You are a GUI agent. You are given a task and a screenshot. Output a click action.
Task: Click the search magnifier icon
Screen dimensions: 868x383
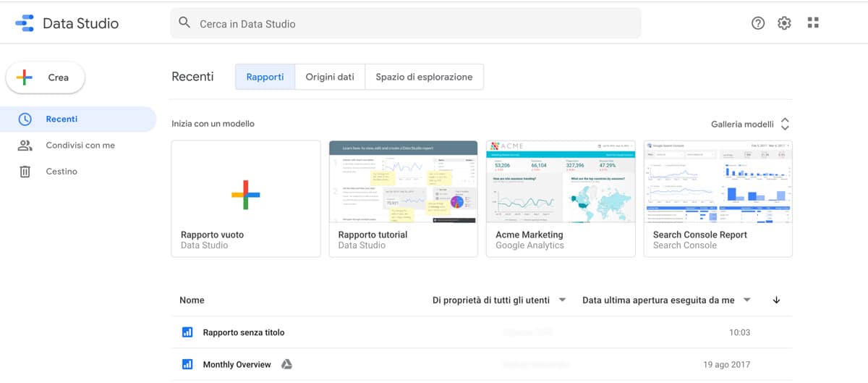tap(184, 23)
